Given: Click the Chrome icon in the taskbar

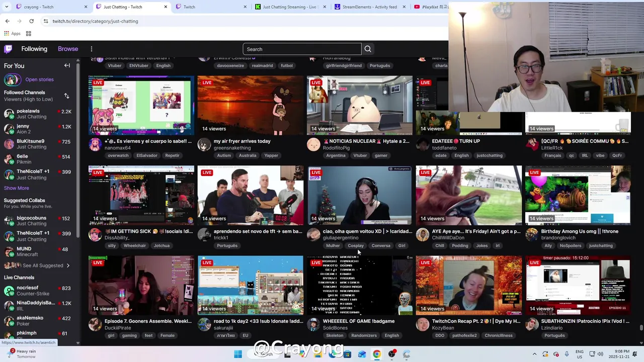Looking at the screenshot, I should (x=376, y=354).
